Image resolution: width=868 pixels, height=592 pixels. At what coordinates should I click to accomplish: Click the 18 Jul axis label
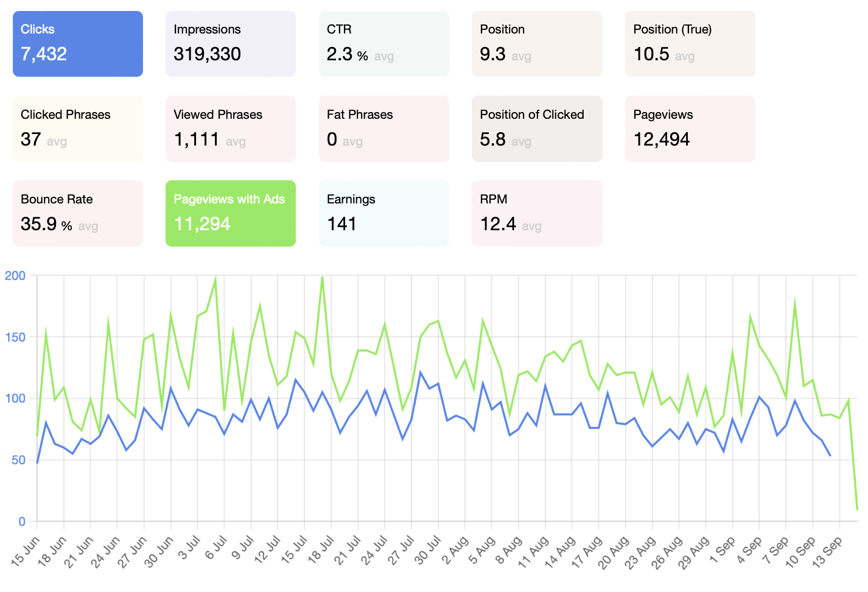pos(320,551)
